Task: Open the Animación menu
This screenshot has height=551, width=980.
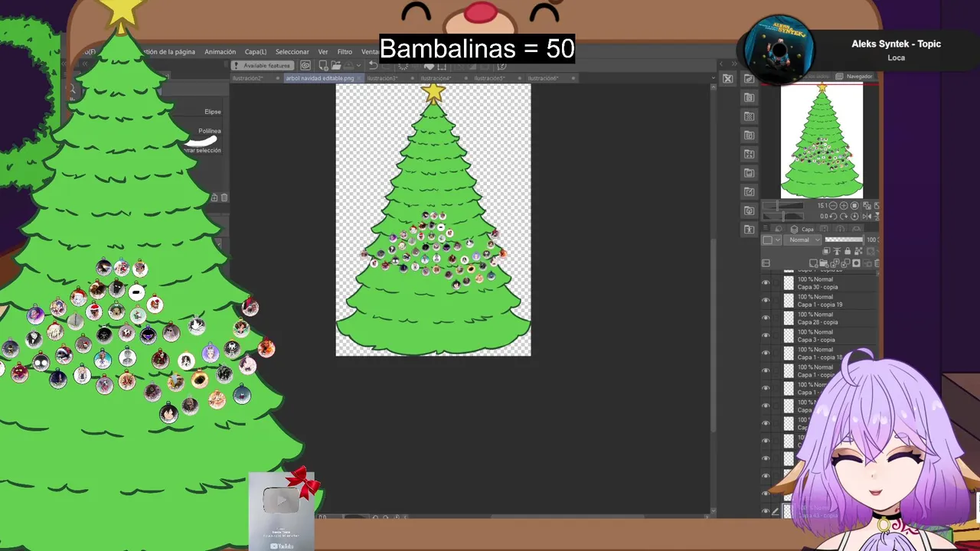Action: pyautogui.click(x=220, y=52)
